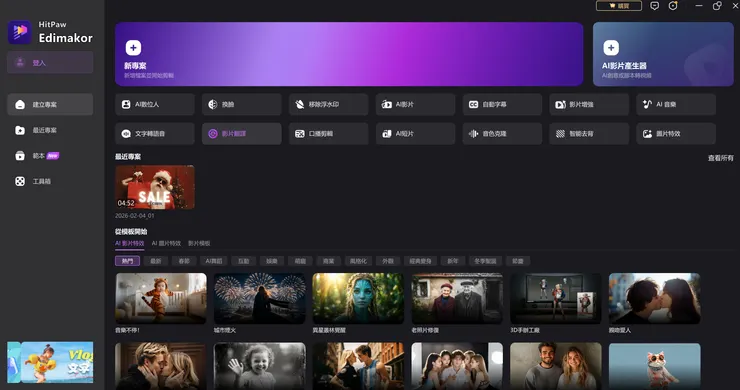Click the 登入 login button
The height and width of the screenshot is (390, 740).
point(50,62)
